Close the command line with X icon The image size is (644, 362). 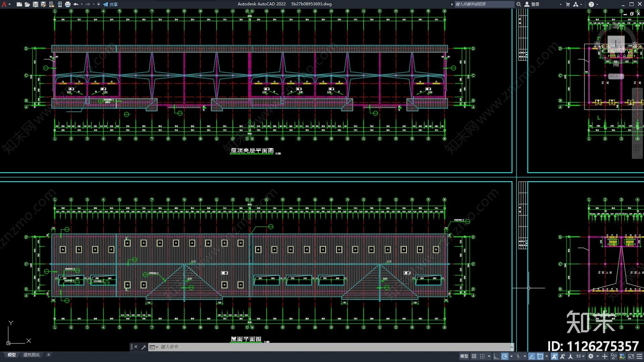(x=136, y=347)
